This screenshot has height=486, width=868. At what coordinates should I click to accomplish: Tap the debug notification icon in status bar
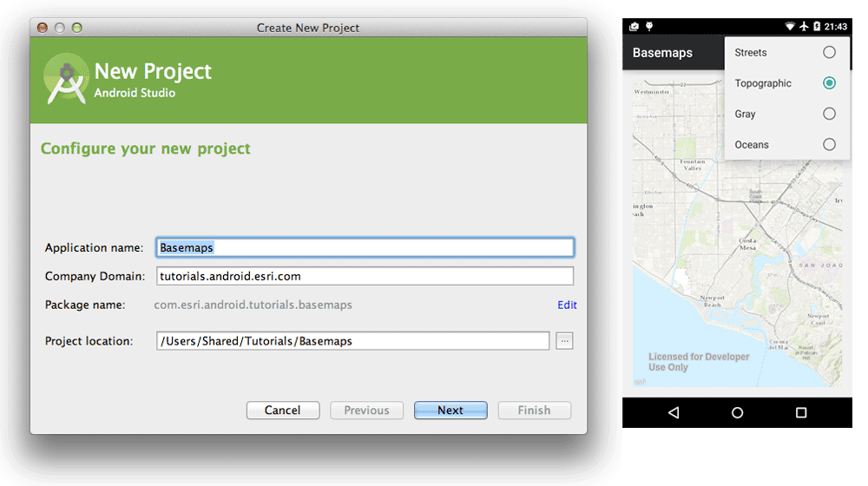coord(649,26)
